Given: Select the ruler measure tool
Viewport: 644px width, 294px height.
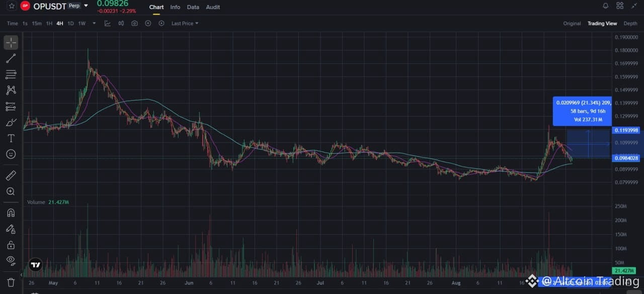Looking at the screenshot, I should point(11,175).
